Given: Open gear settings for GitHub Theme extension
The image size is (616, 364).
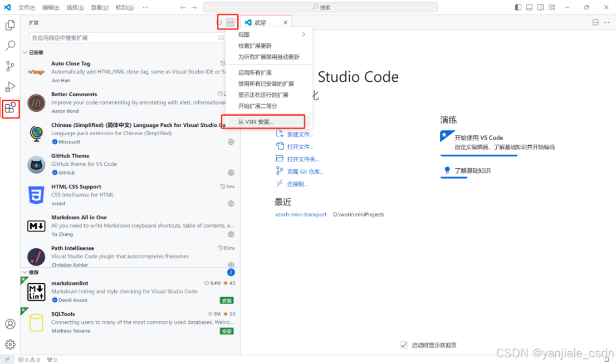Looking at the screenshot, I should [231, 173].
